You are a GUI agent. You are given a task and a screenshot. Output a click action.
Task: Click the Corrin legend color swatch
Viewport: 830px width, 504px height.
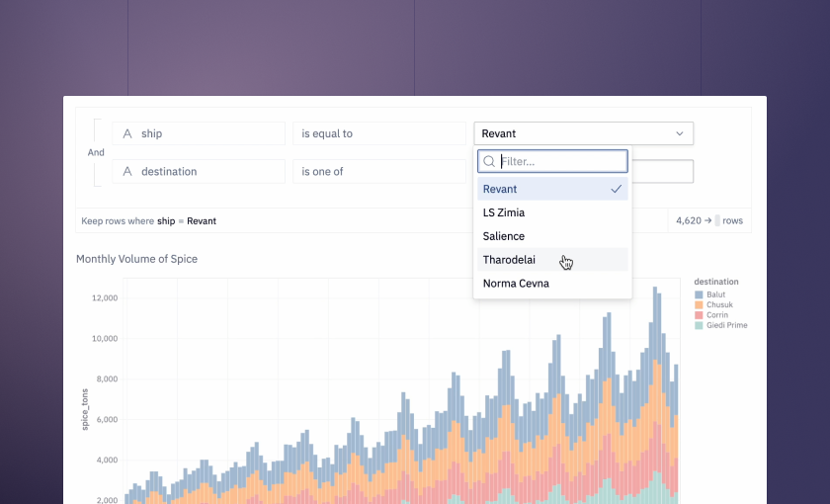(699, 315)
